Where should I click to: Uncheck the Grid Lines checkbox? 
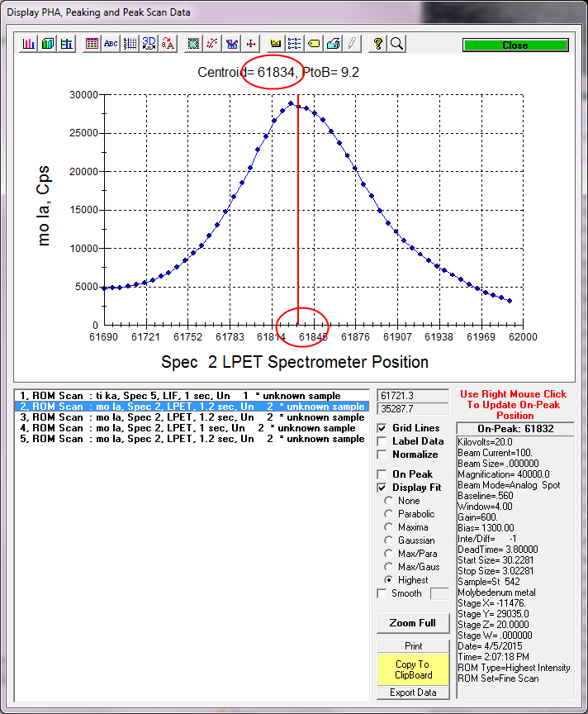coord(382,428)
